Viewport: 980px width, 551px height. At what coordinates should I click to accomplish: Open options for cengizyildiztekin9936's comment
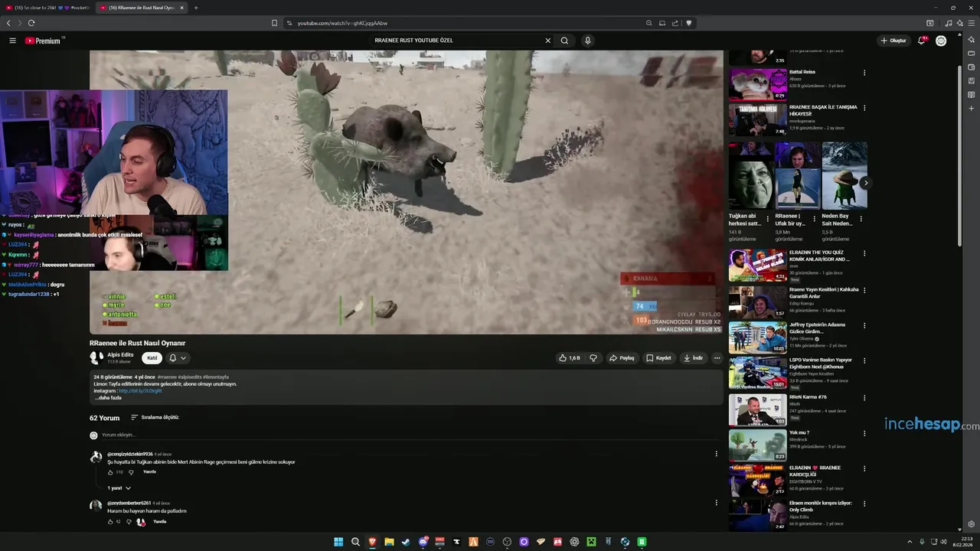[717, 454]
